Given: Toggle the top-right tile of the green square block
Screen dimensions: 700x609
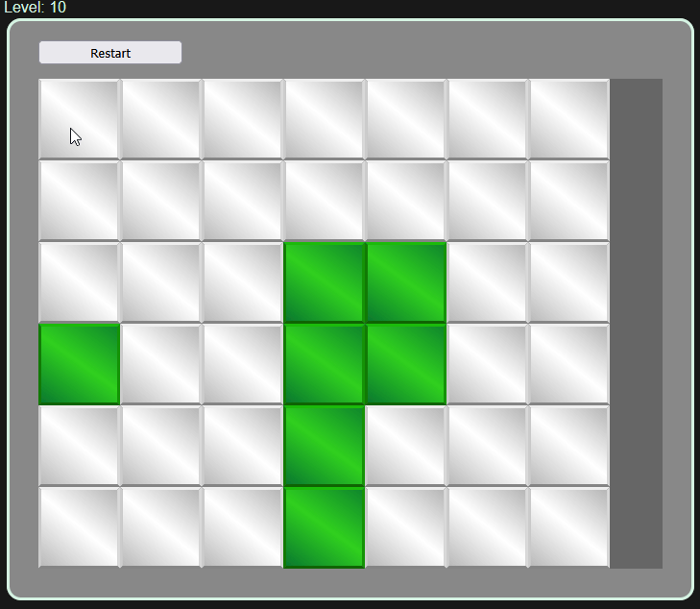Looking at the screenshot, I should coord(406,282).
